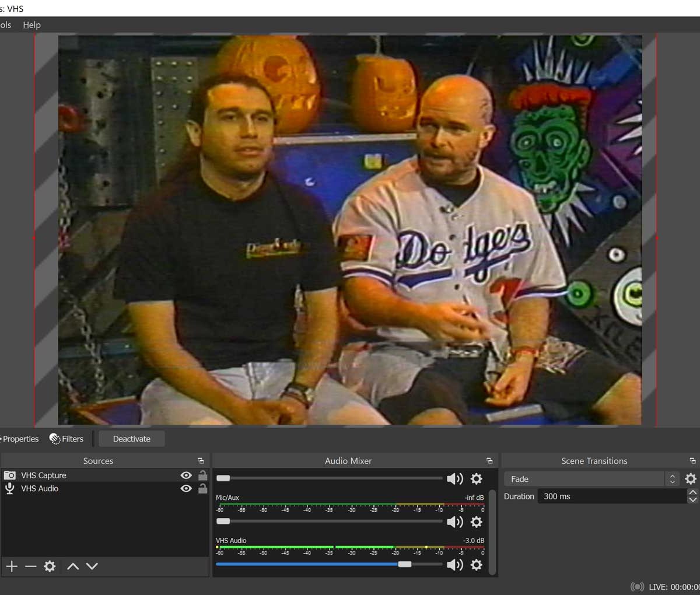Screen dimensions: 700x595
Task: Open the VHS Audio mixer settings gear
Action: 477,565
